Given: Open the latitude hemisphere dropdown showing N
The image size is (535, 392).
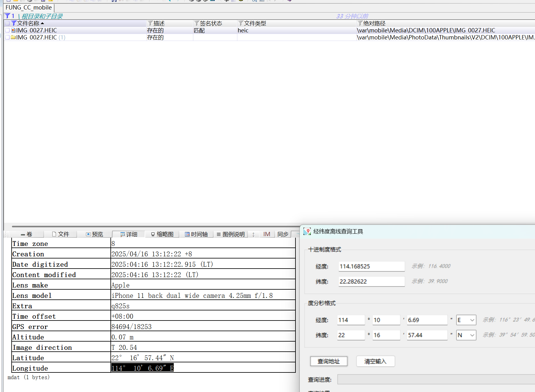Looking at the screenshot, I should [466, 335].
